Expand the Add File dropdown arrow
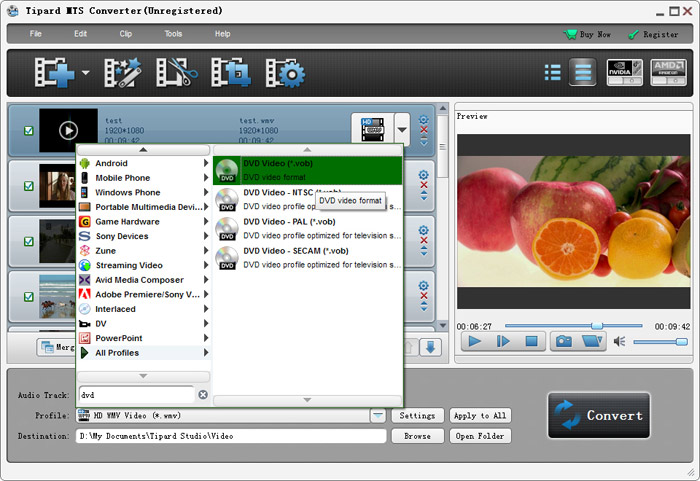This screenshot has height=481, width=700. 85,72
